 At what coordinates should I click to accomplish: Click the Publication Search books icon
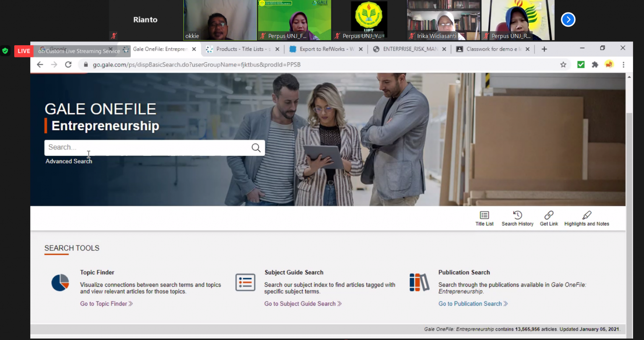[419, 283]
